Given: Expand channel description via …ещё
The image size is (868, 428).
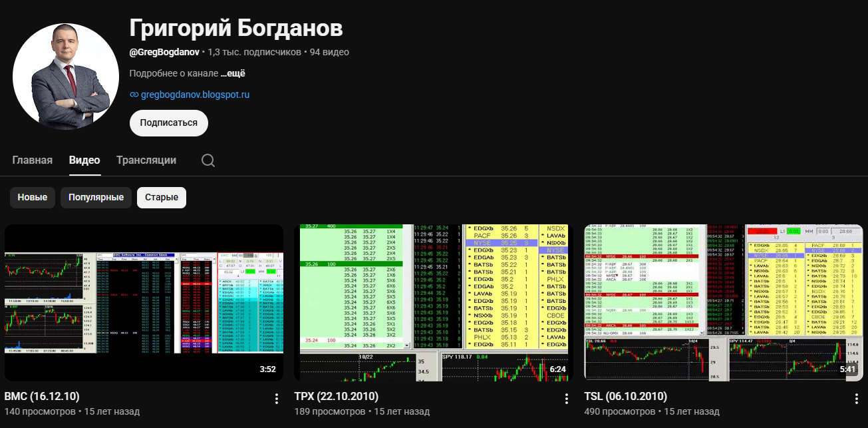Looking at the screenshot, I should [233, 73].
